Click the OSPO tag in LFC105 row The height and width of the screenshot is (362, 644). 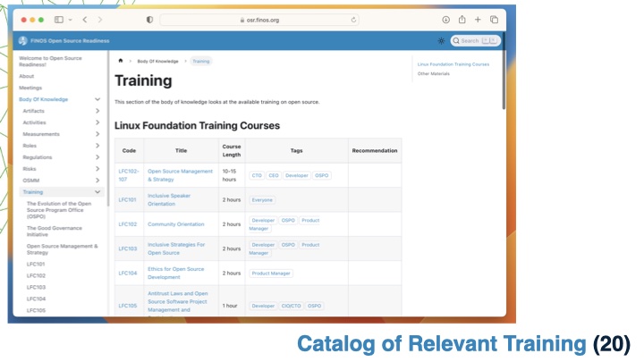coord(314,306)
